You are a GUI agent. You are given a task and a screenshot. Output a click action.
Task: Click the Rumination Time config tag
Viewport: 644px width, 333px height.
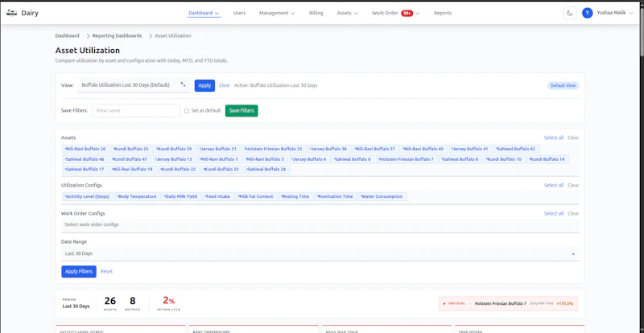coord(336,196)
